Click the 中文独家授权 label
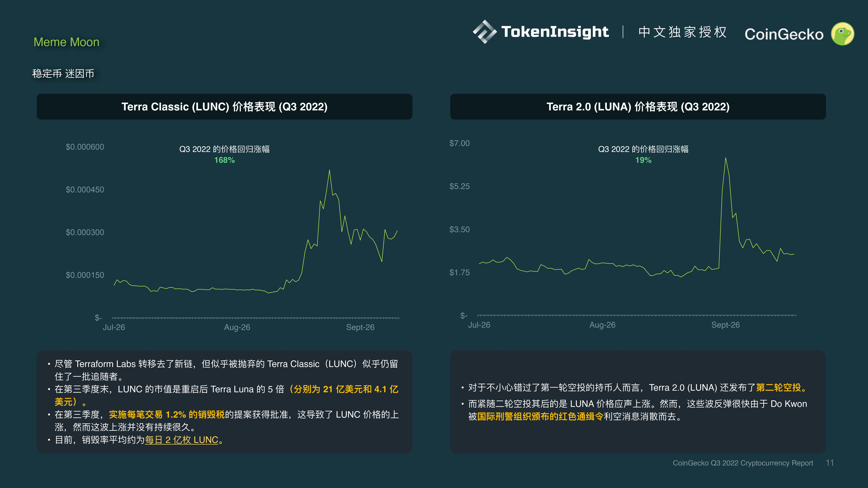 (683, 32)
